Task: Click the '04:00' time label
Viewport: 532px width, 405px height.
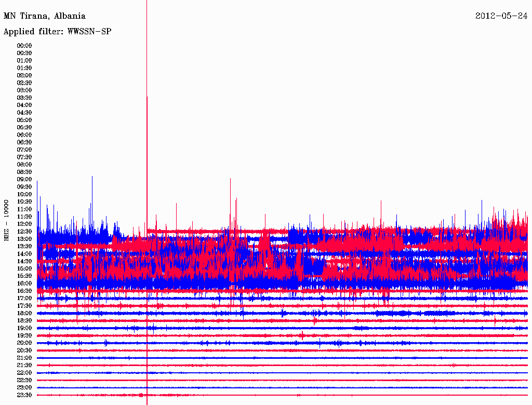Action: click(24, 105)
